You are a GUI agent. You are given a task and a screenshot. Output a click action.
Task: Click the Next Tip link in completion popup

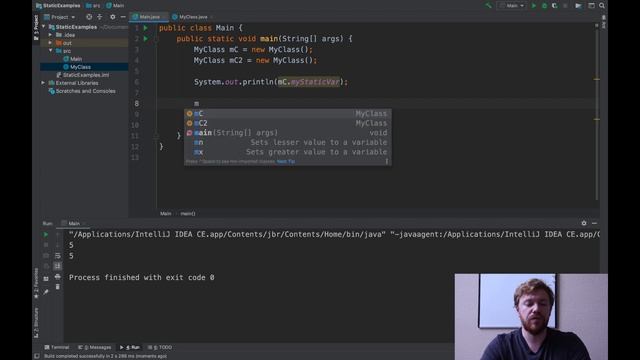click(x=286, y=162)
